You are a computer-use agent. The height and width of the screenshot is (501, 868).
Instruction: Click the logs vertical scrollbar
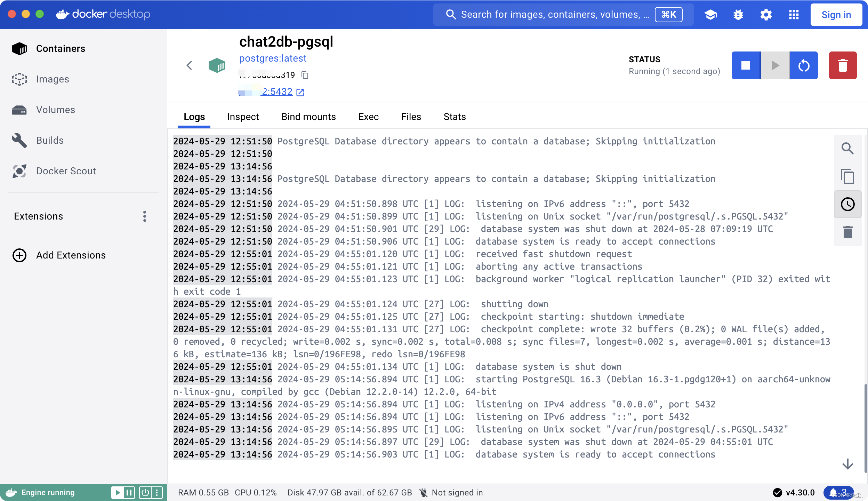pyautogui.click(x=866, y=428)
